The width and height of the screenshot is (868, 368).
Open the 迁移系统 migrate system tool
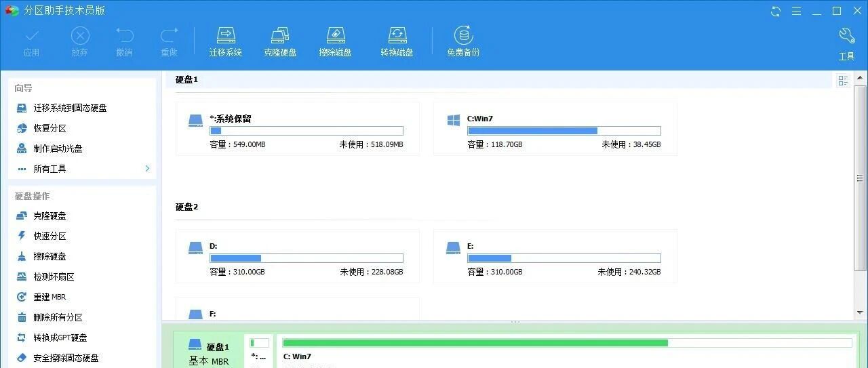[x=226, y=41]
